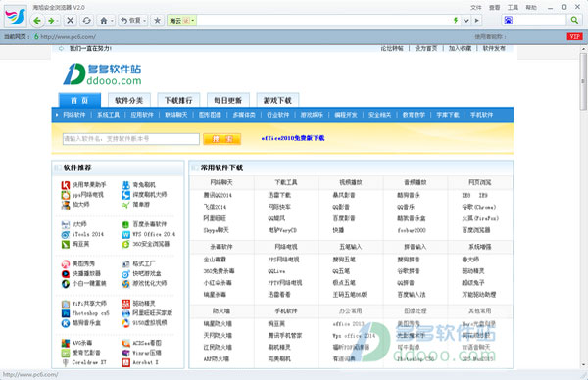Screen dimensions: 588x380
Task: Open the 查看 menu
Action: [494, 7]
